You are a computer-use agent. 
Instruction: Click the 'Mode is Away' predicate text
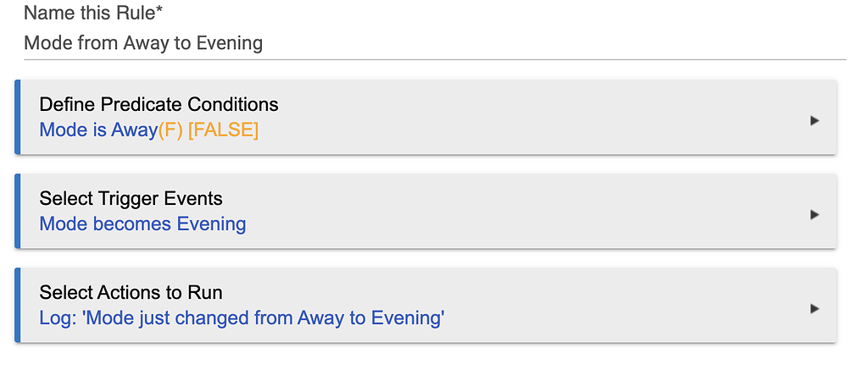pos(98,130)
